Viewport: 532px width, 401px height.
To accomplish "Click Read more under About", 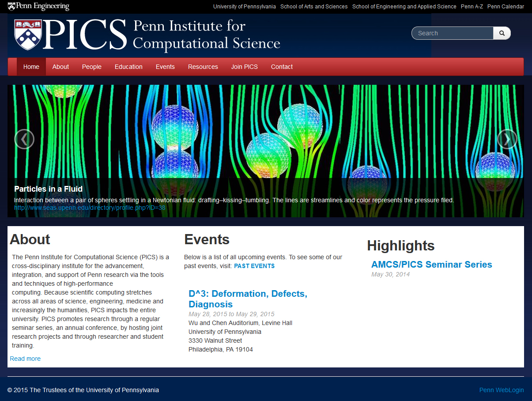I will pyautogui.click(x=25, y=359).
